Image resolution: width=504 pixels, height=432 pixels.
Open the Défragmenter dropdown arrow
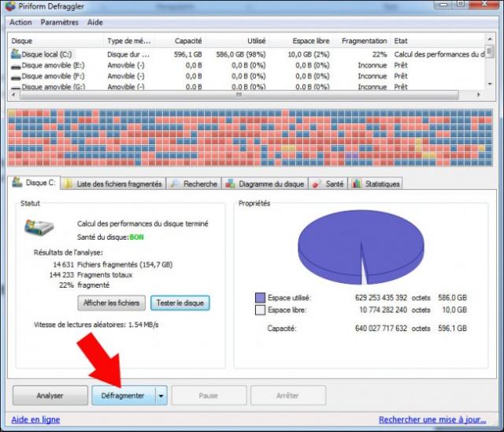(x=161, y=396)
